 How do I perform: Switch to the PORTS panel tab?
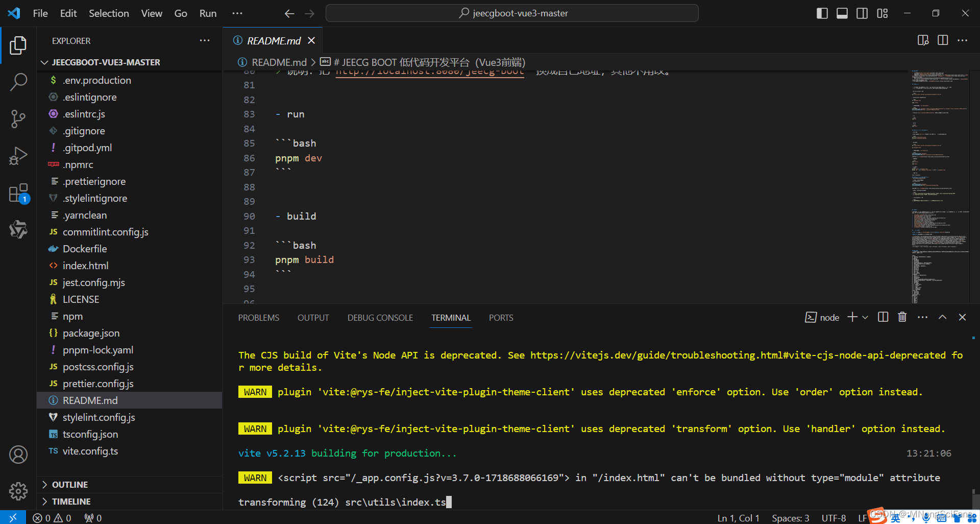[501, 318]
